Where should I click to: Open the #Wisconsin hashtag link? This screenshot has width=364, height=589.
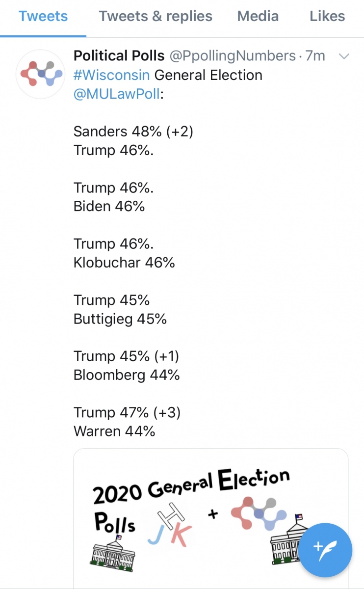click(x=112, y=75)
